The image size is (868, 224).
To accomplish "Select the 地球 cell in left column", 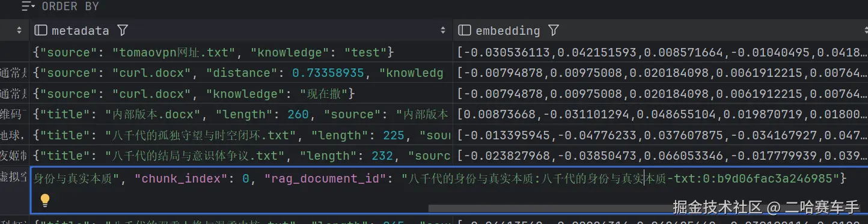I will (14, 135).
